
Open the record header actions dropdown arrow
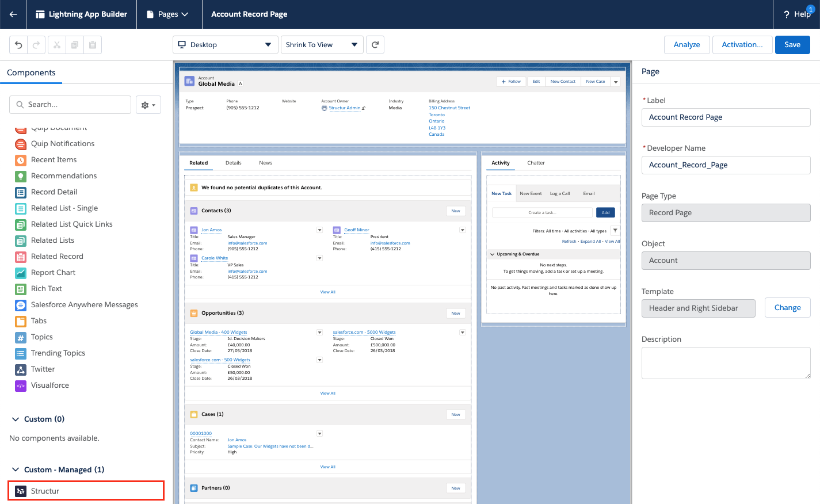(x=616, y=82)
